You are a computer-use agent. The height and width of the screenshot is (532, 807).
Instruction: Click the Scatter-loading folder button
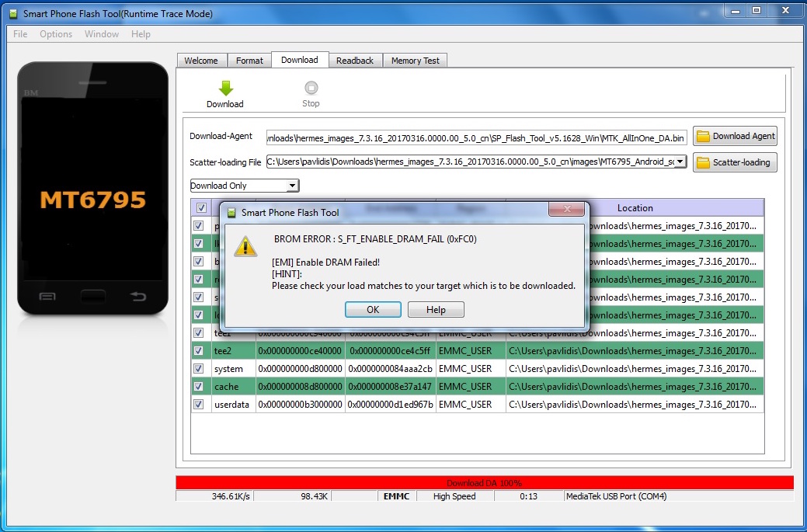tap(735, 162)
